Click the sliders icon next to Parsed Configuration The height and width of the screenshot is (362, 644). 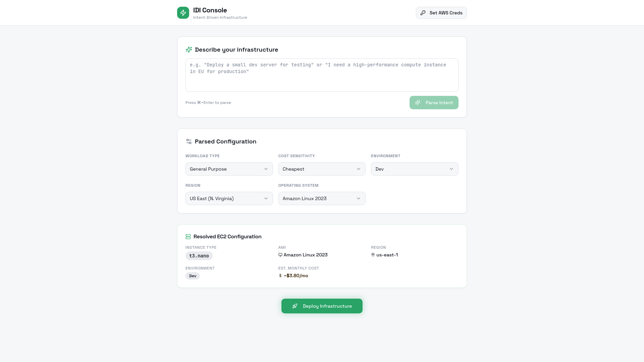pyautogui.click(x=189, y=141)
